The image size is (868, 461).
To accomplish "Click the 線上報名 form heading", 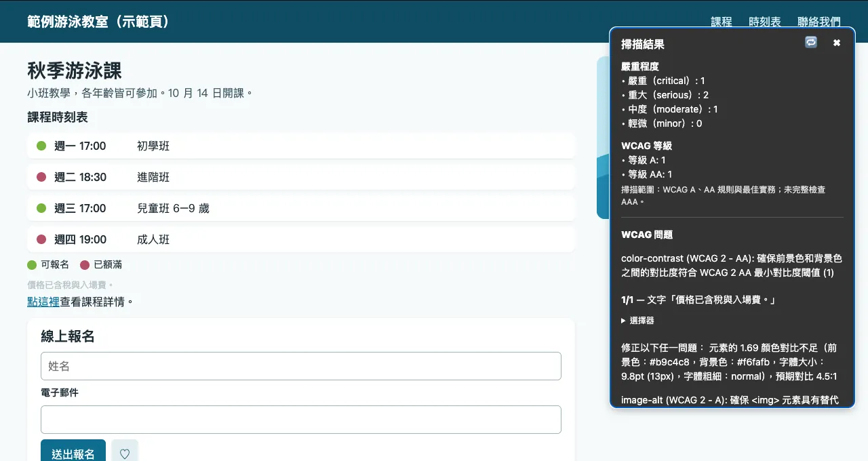I will [x=68, y=336].
